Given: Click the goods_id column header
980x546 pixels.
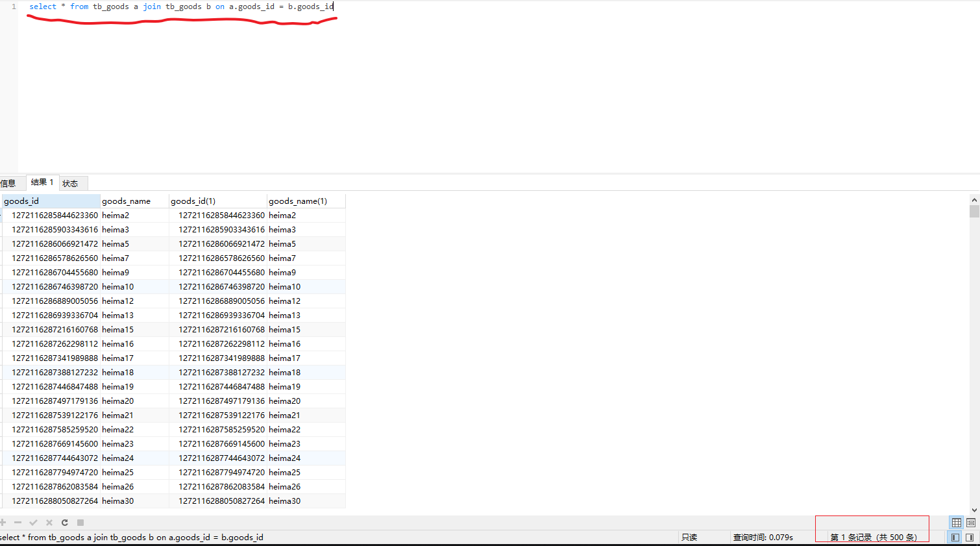Looking at the screenshot, I should [x=51, y=201].
